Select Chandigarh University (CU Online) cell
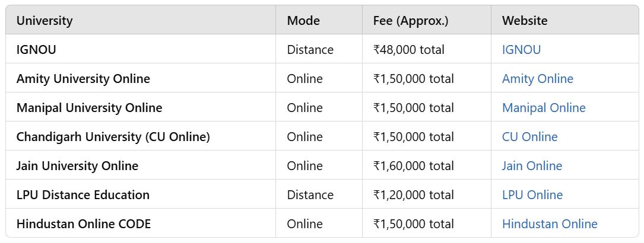The width and height of the screenshot is (644, 243). click(113, 137)
